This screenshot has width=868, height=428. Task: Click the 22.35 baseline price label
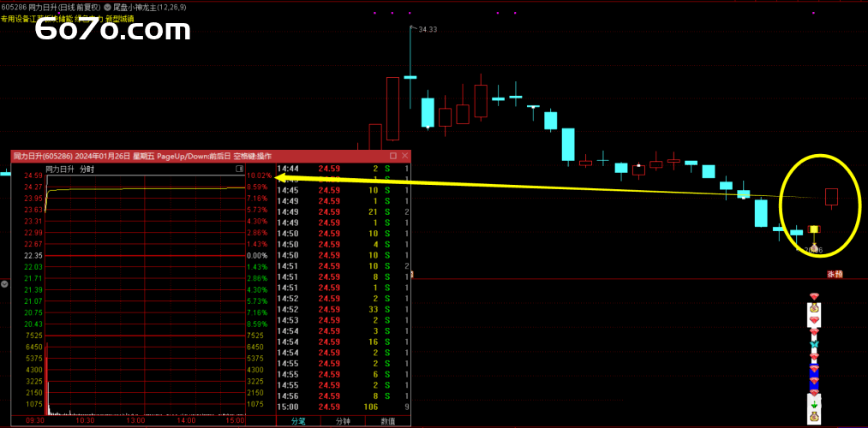click(x=33, y=256)
